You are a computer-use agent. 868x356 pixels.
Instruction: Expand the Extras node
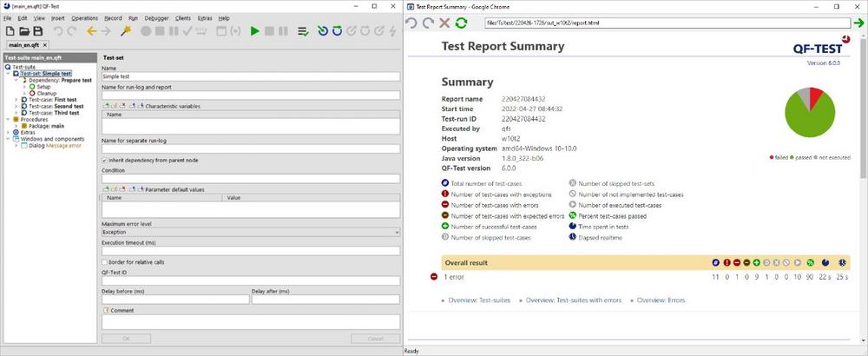(9, 133)
